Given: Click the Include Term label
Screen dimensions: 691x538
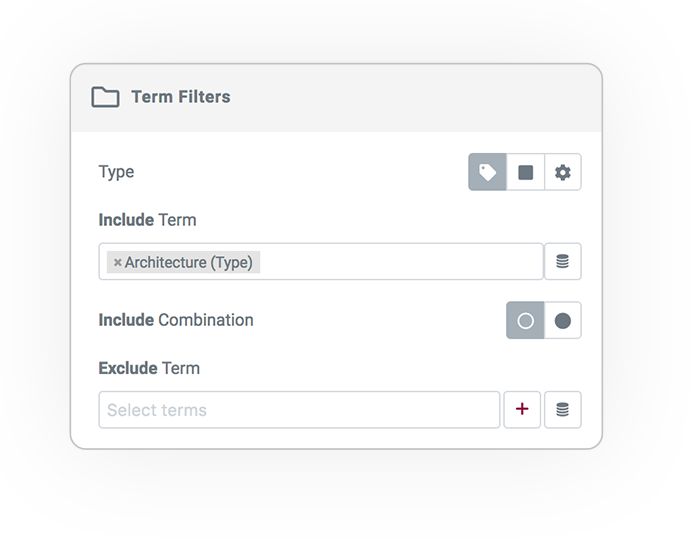Looking at the screenshot, I should coord(147,220).
